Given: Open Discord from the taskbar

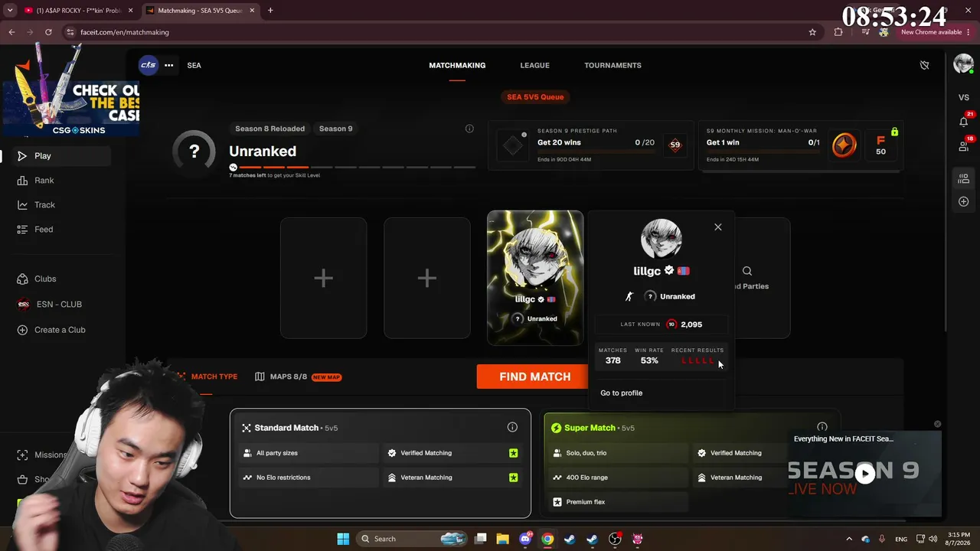Looking at the screenshot, I should point(525,539).
